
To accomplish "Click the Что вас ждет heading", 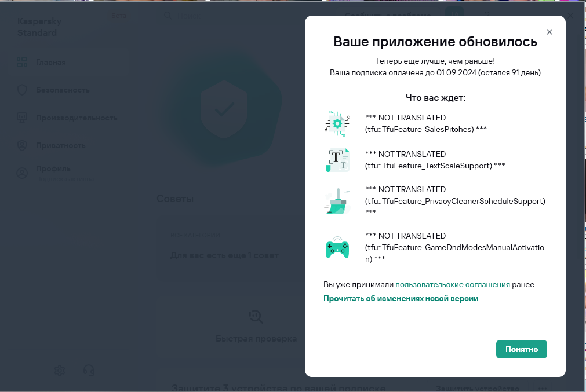I will point(435,98).
